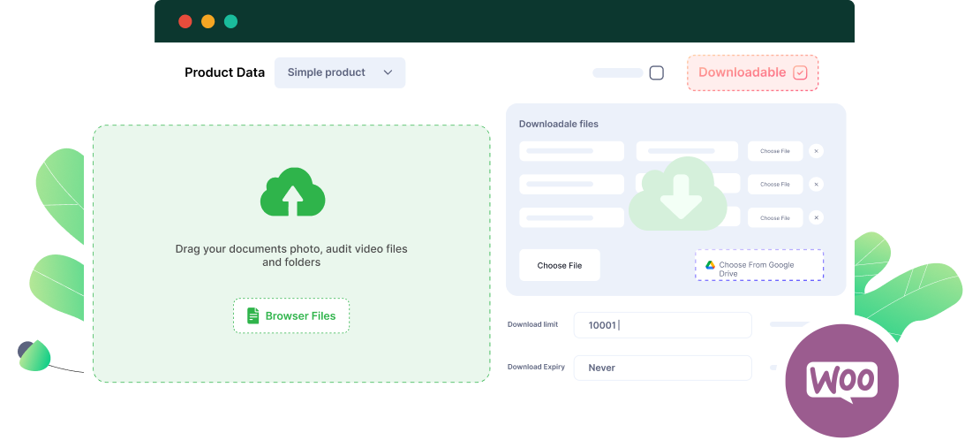The image size is (980, 448).
Task: Click the green window dot
Action: click(230, 21)
